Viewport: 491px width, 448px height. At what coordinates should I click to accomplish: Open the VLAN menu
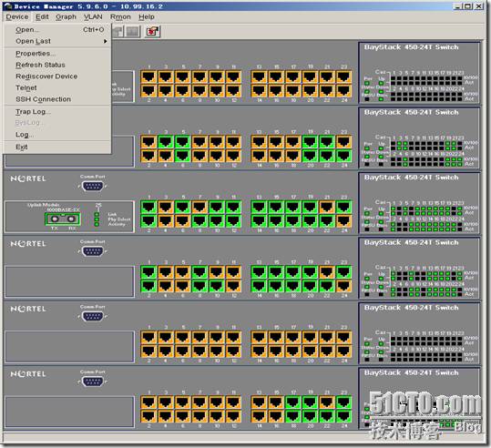point(93,17)
